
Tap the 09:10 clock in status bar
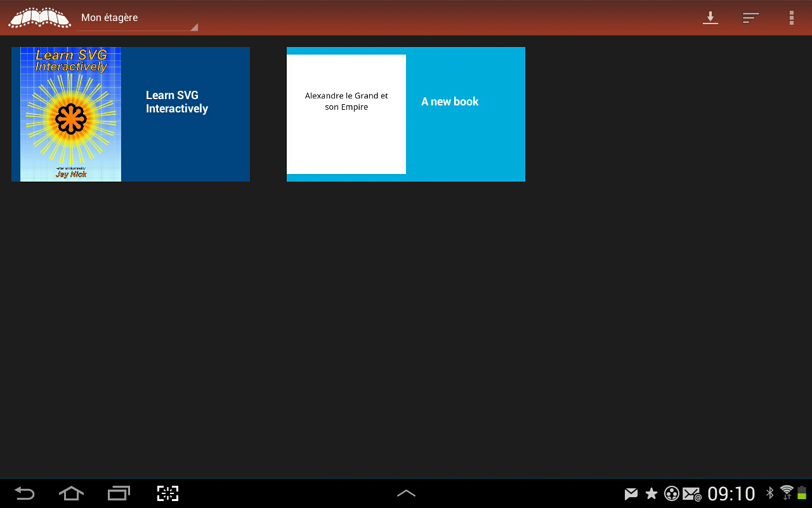pos(731,494)
